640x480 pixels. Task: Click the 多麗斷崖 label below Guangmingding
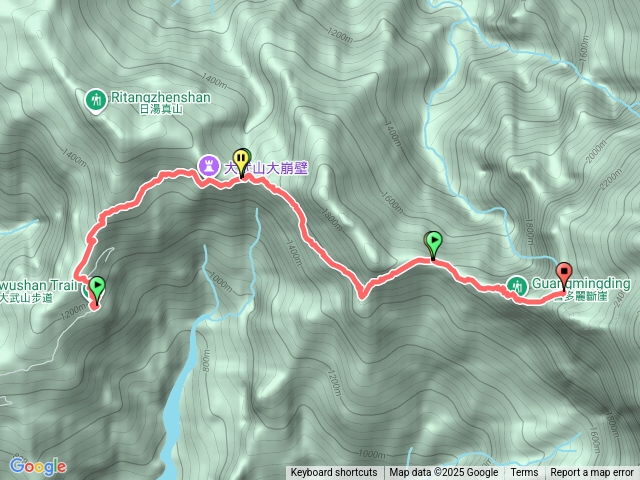click(593, 296)
